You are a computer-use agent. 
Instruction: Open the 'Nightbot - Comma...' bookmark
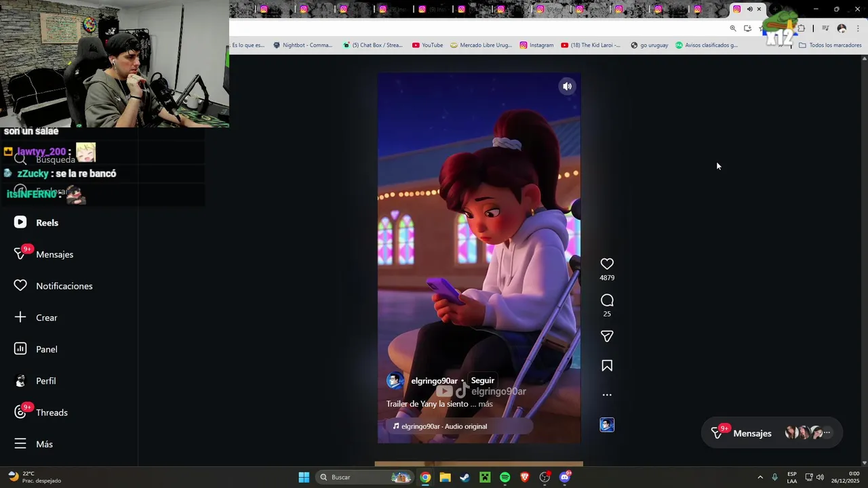[302, 45]
